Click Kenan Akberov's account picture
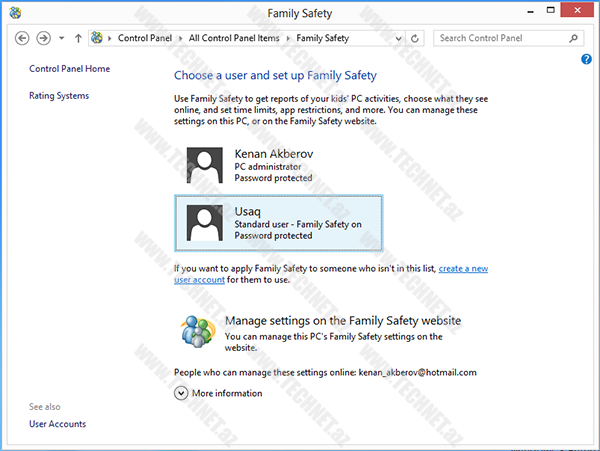This screenshot has height=451, width=600. [x=204, y=165]
